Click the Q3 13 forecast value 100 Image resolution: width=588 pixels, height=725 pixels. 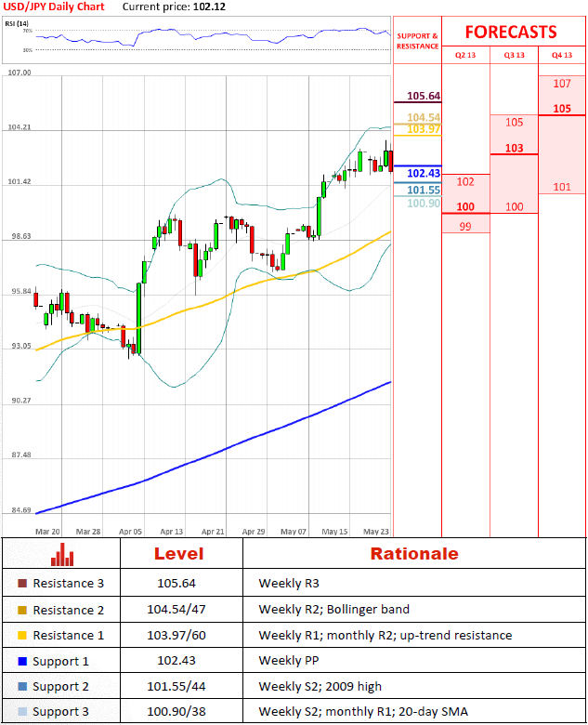click(x=514, y=206)
